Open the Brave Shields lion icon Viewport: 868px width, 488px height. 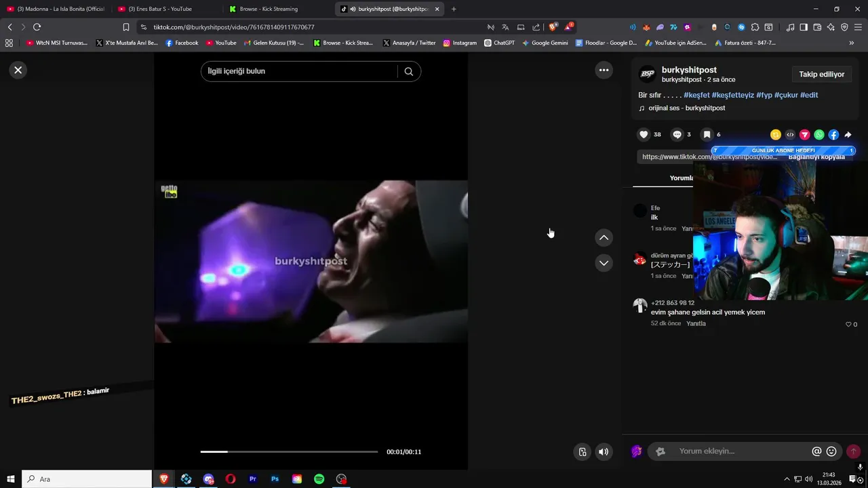point(553,27)
